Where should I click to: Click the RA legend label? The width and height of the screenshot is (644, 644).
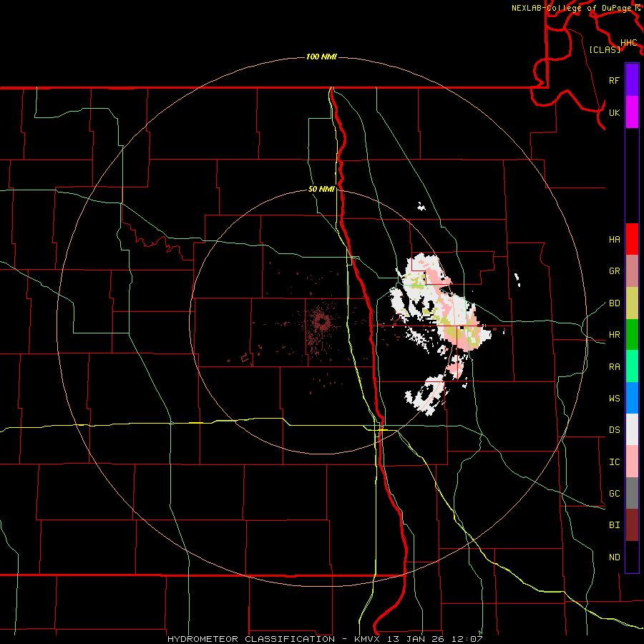click(x=614, y=367)
